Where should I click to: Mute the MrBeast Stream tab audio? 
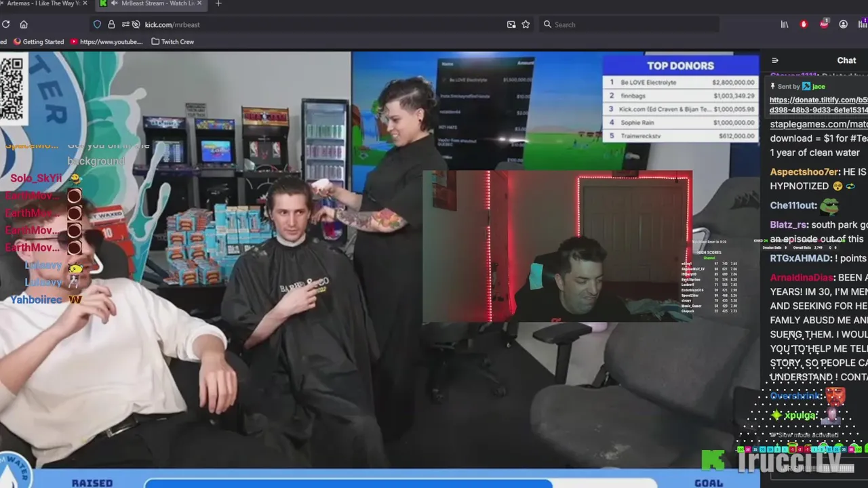[115, 3]
